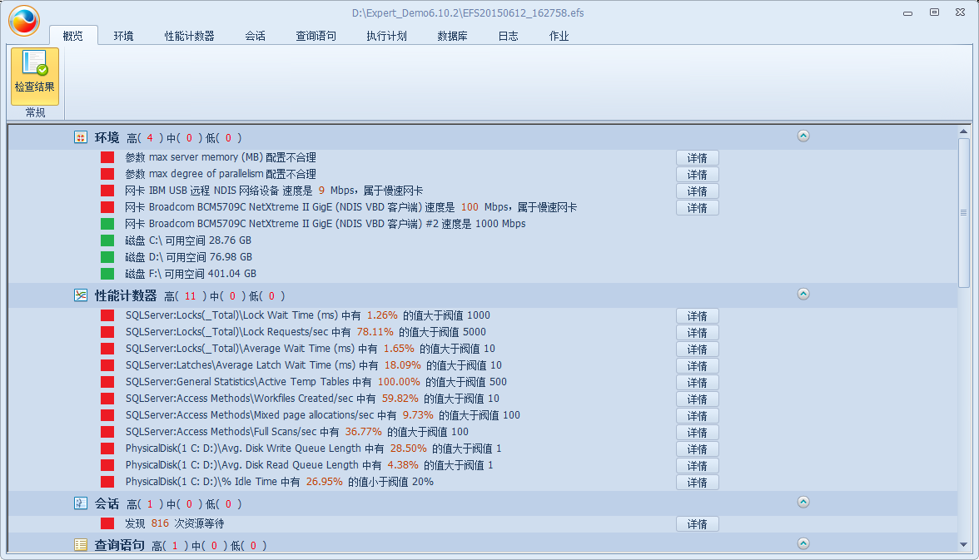The width and height of the screenshot is (979, 560).
Task: Open the 查询语句 tab
Action: pyautogui.click(x=316, y=36)
